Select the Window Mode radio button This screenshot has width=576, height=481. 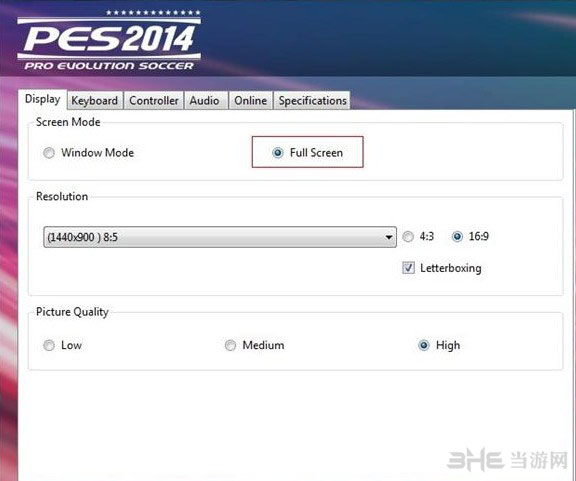click(49, 152)
